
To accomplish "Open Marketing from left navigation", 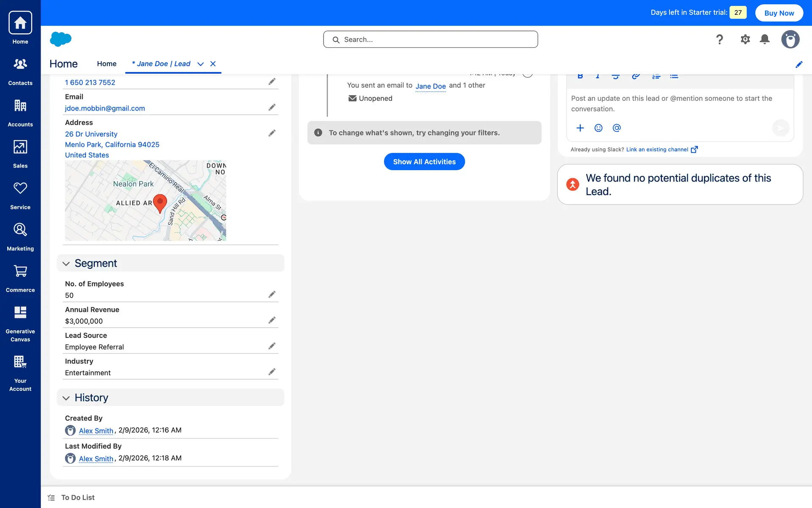I will pyautogui.click(x=20, y=237).
